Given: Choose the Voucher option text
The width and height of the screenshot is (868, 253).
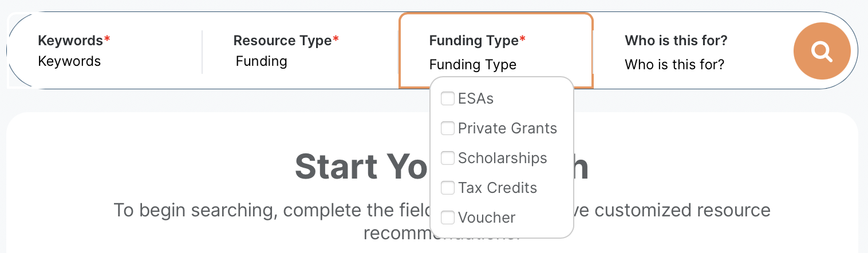Looking at the screenshot, I should pos(487,218).
